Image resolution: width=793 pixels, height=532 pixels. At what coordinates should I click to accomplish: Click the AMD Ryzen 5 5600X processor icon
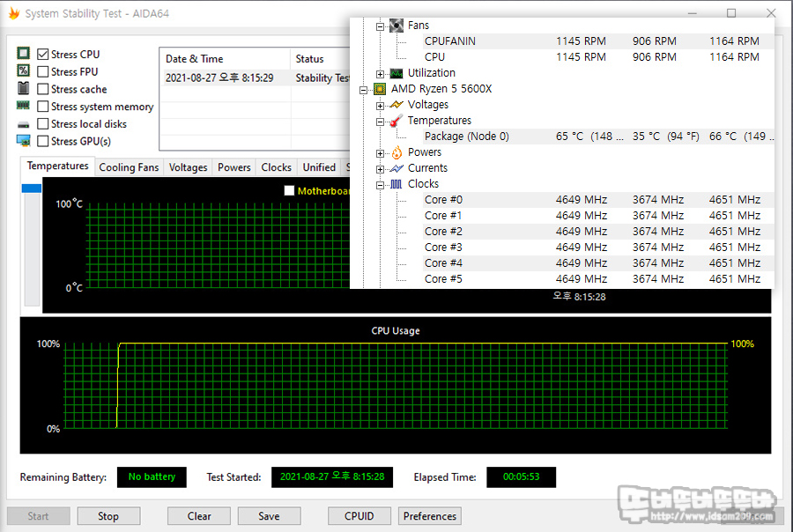click(380, 89)
